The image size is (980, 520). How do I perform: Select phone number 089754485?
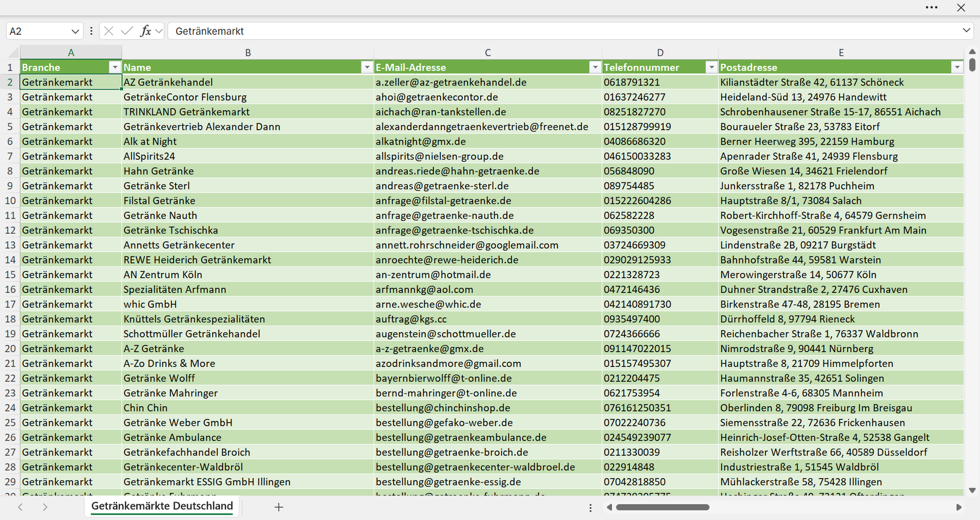click(660, 186)
